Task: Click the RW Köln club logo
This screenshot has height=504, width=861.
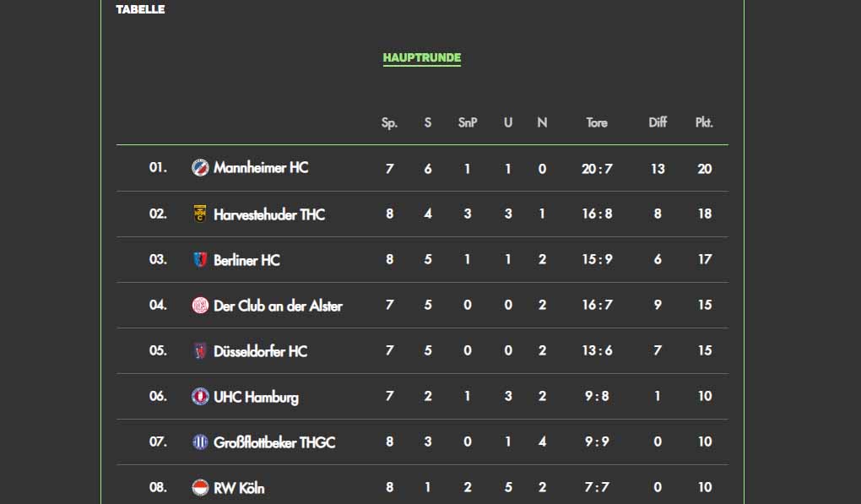Action: 200,487
